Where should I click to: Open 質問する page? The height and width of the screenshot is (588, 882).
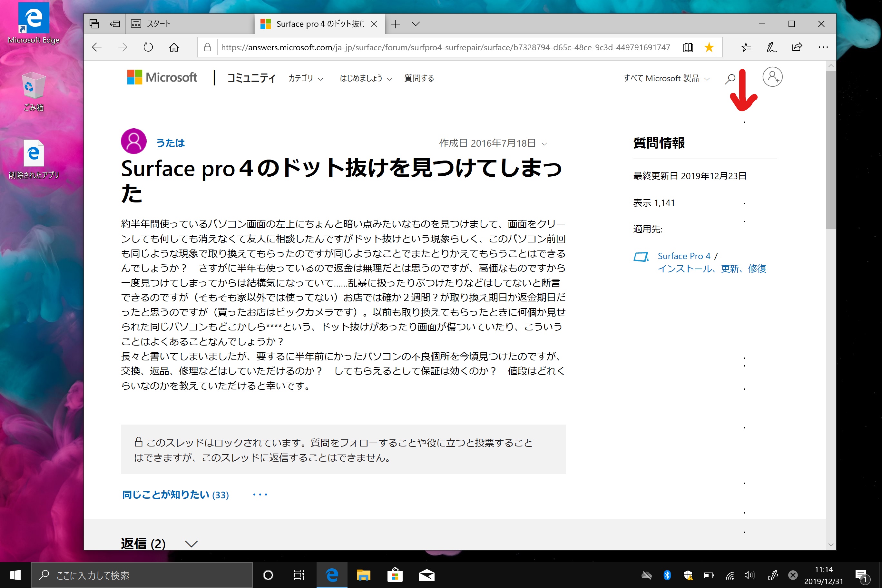[419, 78]
